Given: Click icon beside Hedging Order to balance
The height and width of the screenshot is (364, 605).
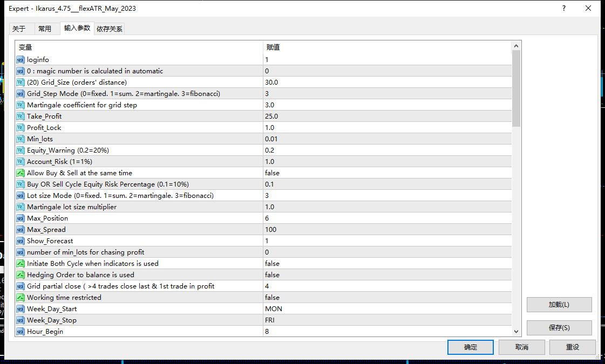Looking at the screenshot, I should (21, 275).
